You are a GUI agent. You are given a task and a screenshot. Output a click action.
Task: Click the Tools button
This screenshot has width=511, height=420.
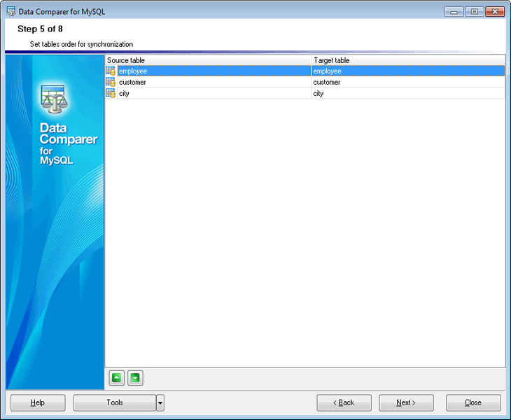[115, 402]
